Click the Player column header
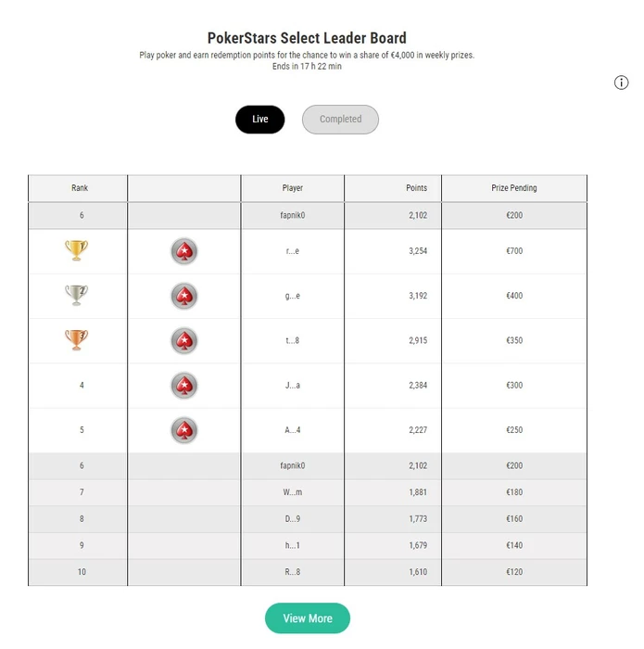 [x=293, y=188]
